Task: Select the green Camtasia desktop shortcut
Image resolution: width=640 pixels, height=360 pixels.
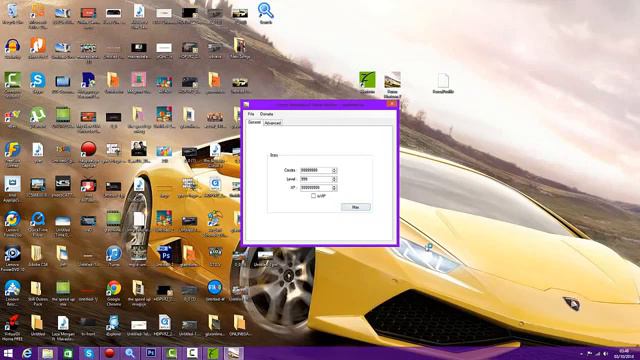Action: coord(12,84)
